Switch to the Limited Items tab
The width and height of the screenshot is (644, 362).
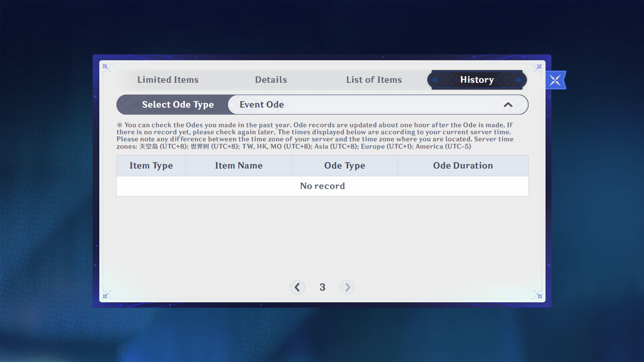click(x=168, y=80)
